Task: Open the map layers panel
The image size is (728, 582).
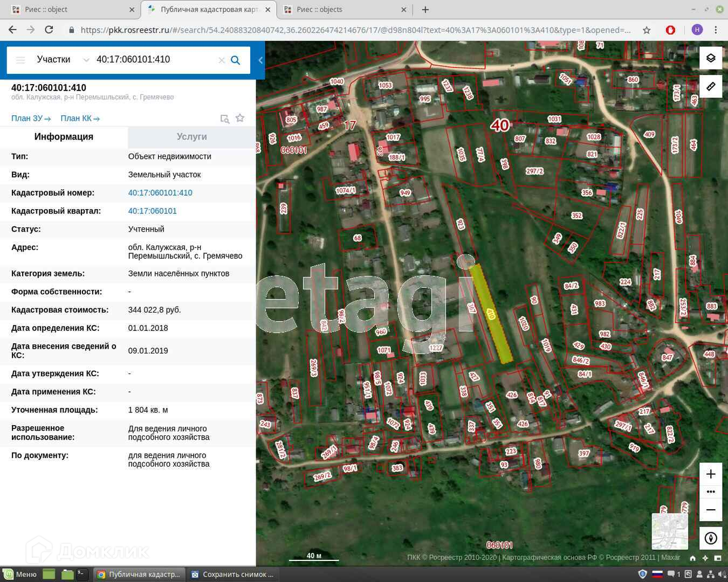Action: click(x=710, y=58)
